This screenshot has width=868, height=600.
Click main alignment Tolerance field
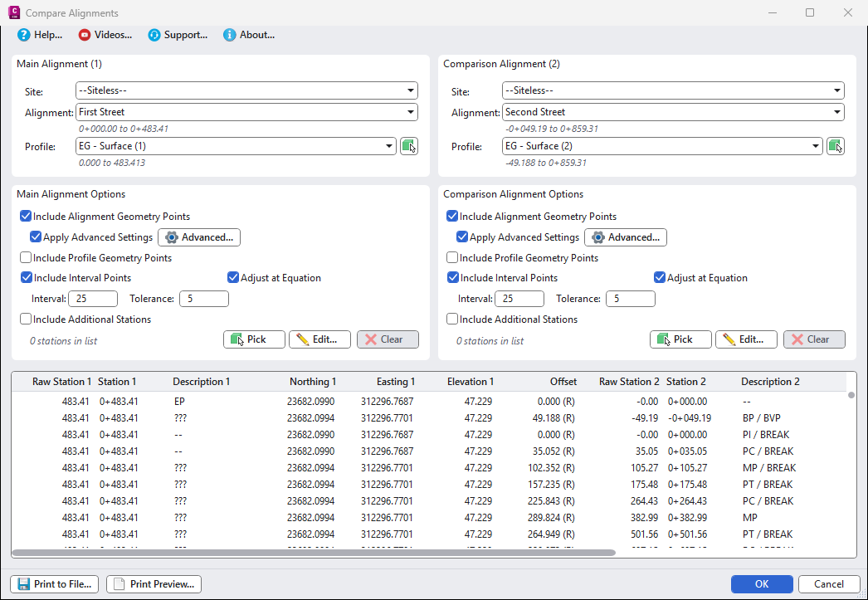203,298
